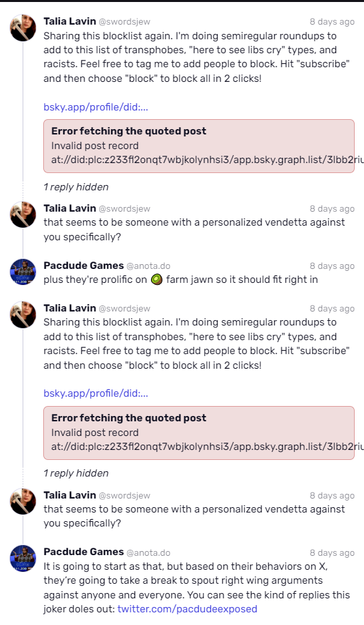Click the Pacdude Games name on the last post

(84, 552)
